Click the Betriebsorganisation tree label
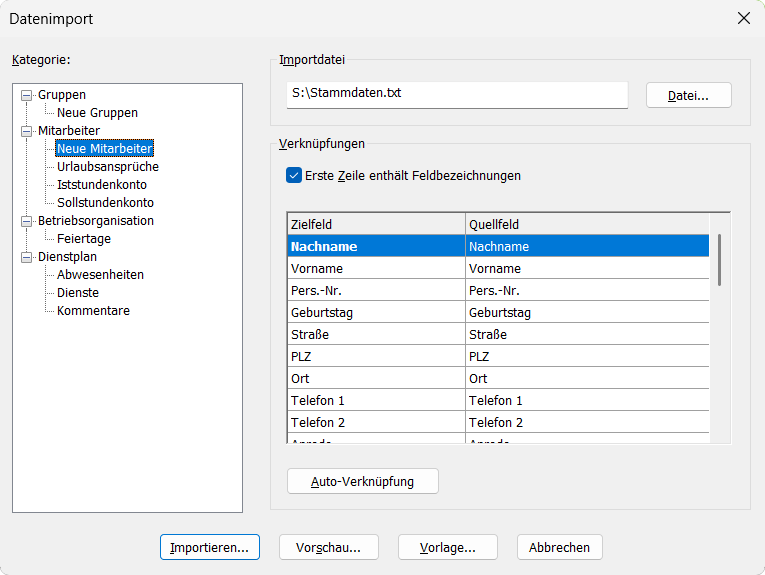This screenshot has height=575, width=765. pyautogui.click(x=96, y=221)
